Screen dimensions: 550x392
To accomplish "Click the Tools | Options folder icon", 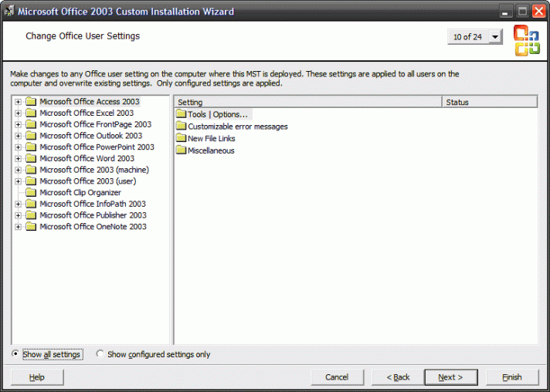I will [x=181, y=114].
